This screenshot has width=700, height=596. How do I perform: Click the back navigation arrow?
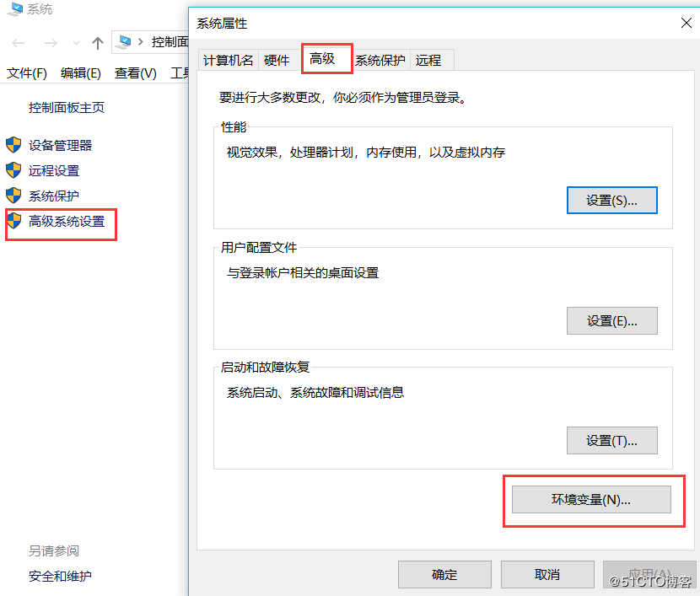(17, 42)
